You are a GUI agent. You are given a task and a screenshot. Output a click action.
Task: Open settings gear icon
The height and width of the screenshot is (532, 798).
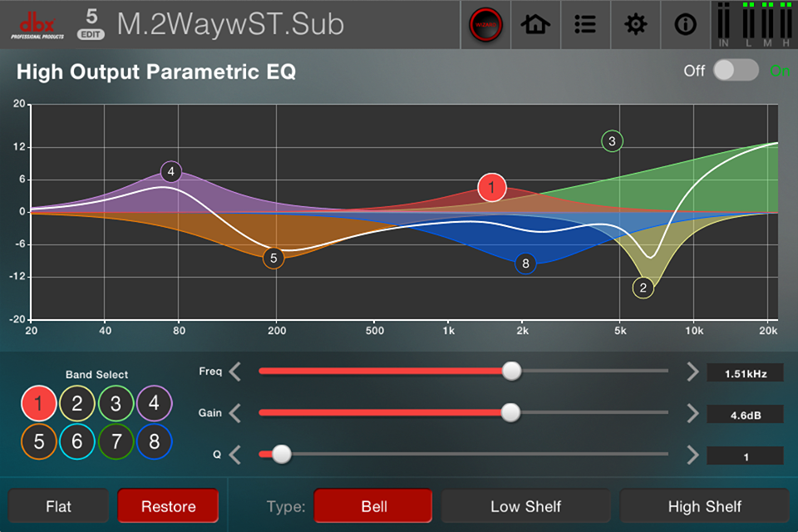click(x=635, y=24)
